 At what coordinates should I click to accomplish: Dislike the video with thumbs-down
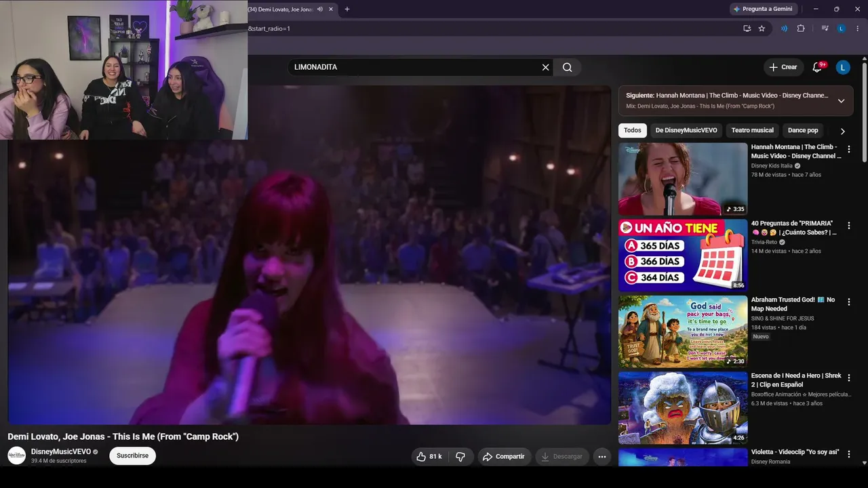tap(460, 457)
